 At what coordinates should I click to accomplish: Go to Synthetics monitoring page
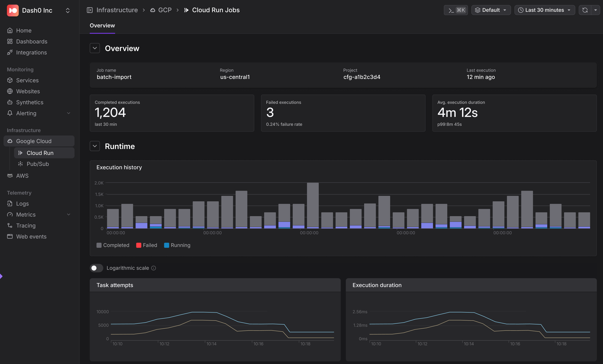(x=30, y=102)
